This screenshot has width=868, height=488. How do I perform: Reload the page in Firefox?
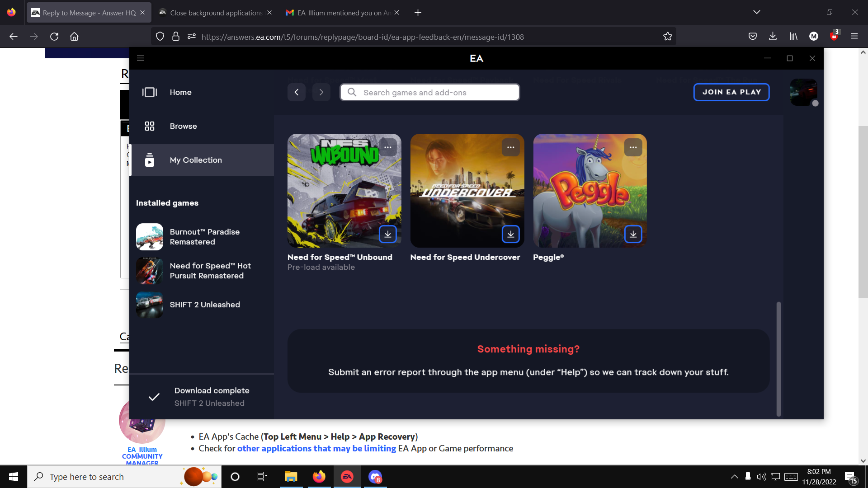click(54, 37)
